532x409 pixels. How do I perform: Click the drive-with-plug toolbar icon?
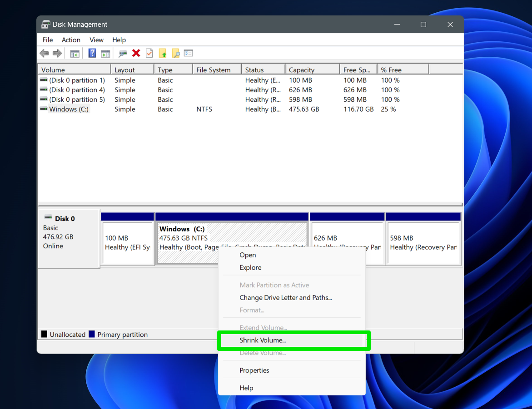pyautogui.click(x=123, y=53)
